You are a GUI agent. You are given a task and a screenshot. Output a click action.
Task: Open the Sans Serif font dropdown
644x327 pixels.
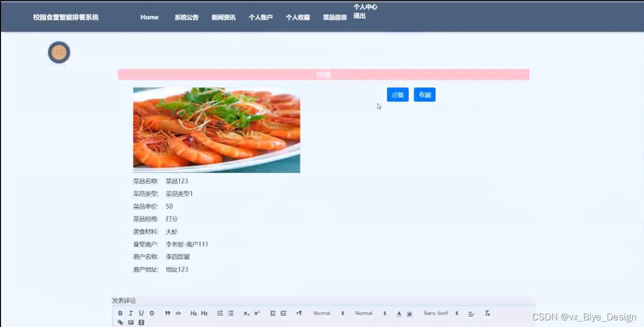coord(441,313)
